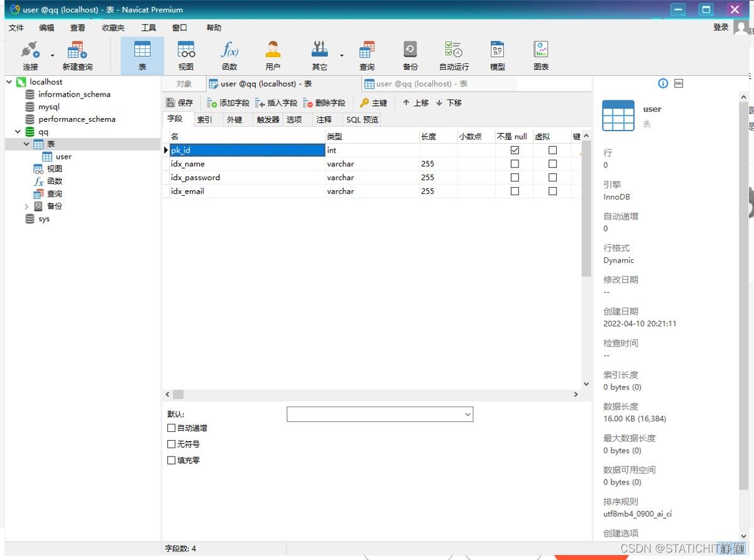Click 添加字段 add field

pyautogui.click(x=228, y=103)
